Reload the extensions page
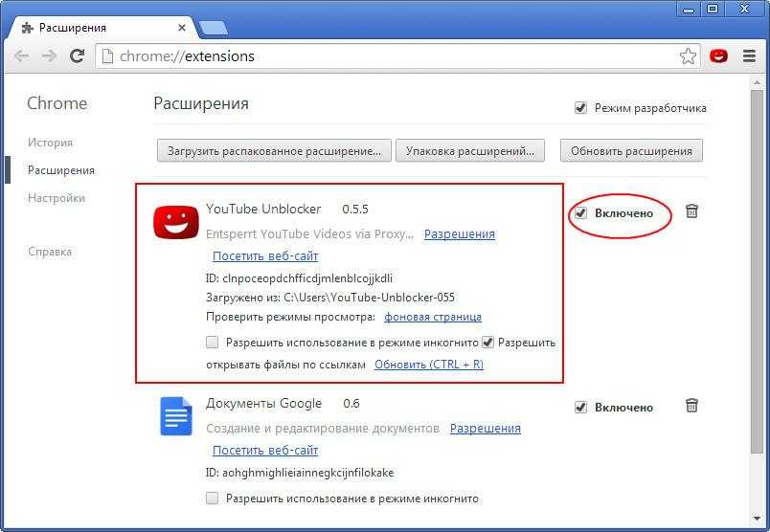 tap(78, 55)
